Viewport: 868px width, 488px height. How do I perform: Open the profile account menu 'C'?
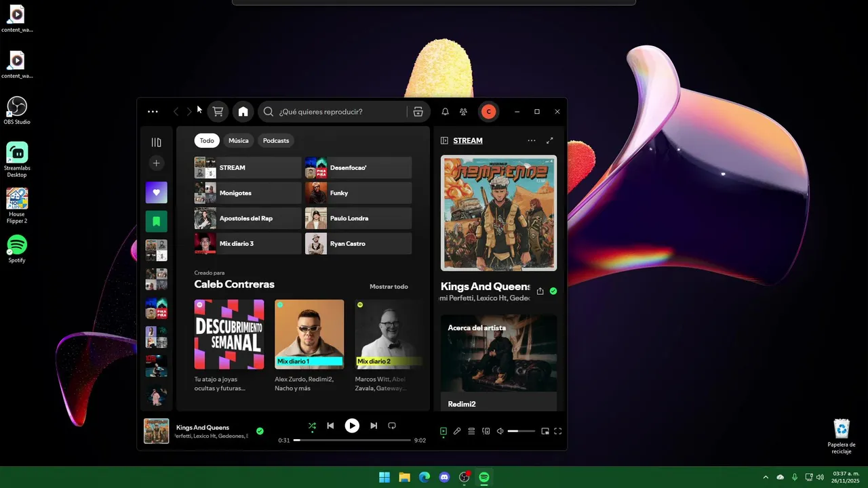click(x=488, y=112)
